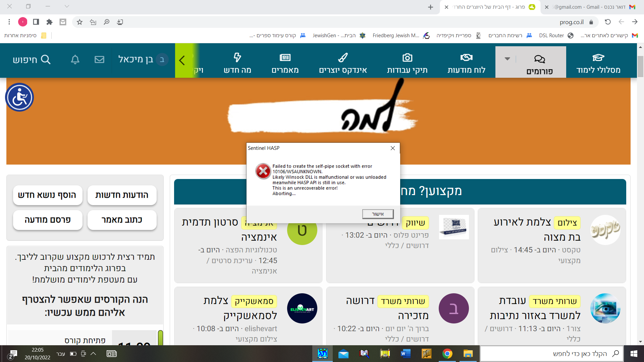Click the search magnifier icon in site header
This screenshot has height=362, width=644.
click(x=46, y=60)
